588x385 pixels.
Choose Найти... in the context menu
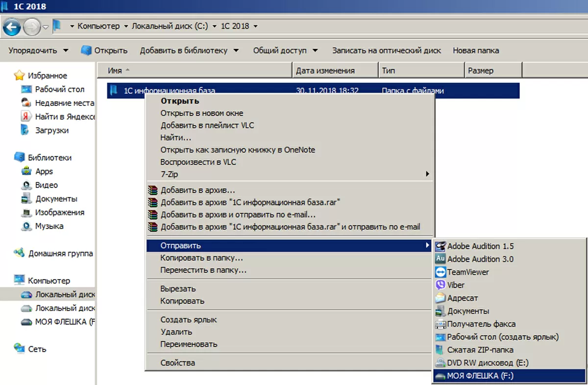click(x=176, y=138)
